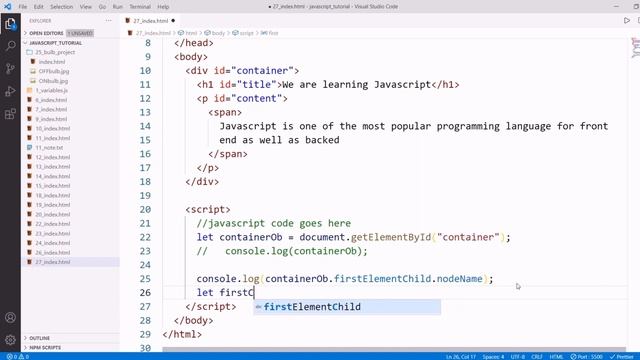
Task: Open the Selection menu
Action: coord(62,7)
